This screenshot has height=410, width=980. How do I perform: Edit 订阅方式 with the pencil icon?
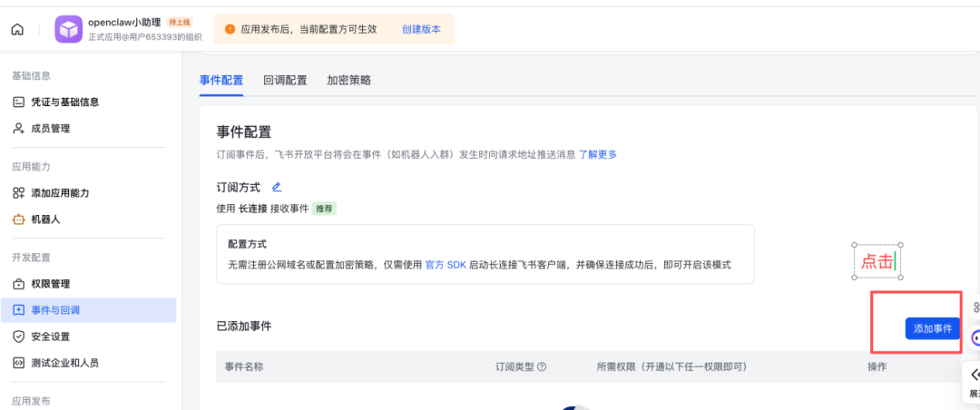coord(277,187)
